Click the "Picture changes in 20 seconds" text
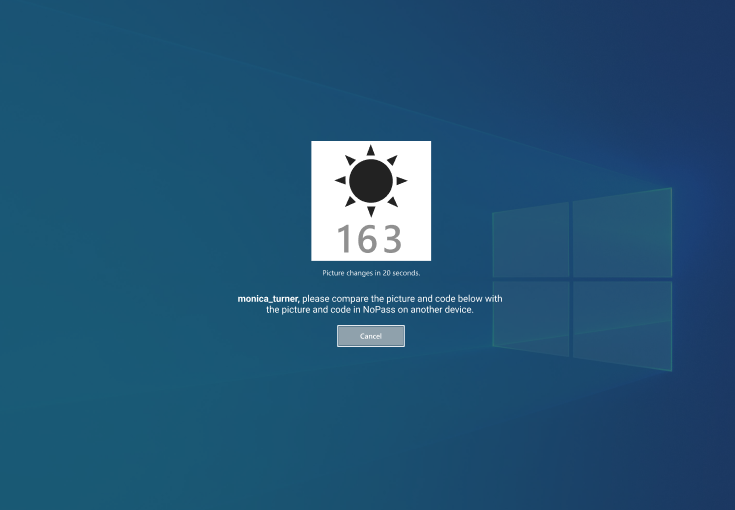 click(x=371, y=273)
